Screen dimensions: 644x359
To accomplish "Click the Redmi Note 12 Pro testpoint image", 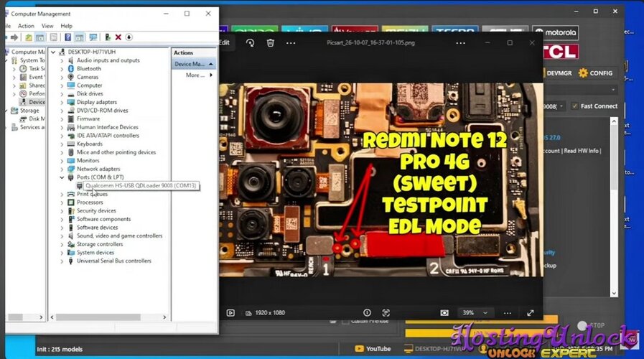I will 381,179.
